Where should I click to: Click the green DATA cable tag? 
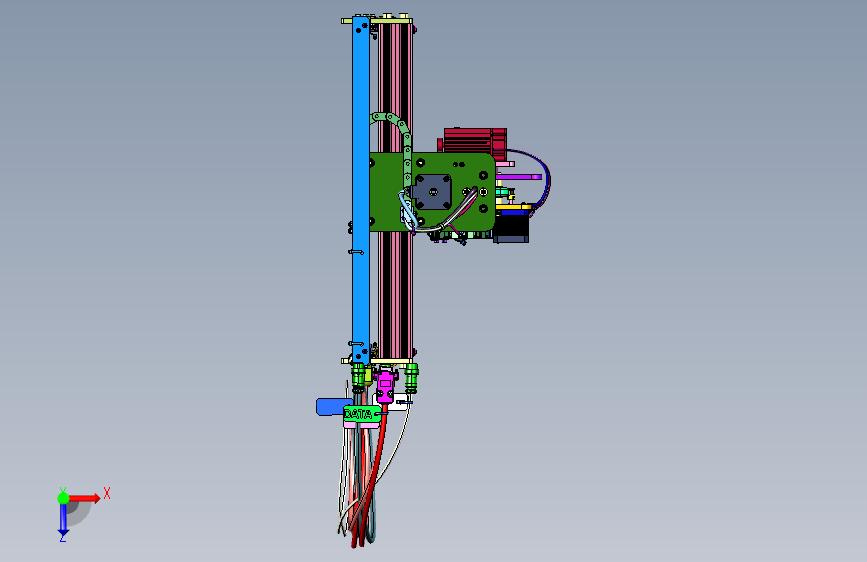click(x=362, y=414)
